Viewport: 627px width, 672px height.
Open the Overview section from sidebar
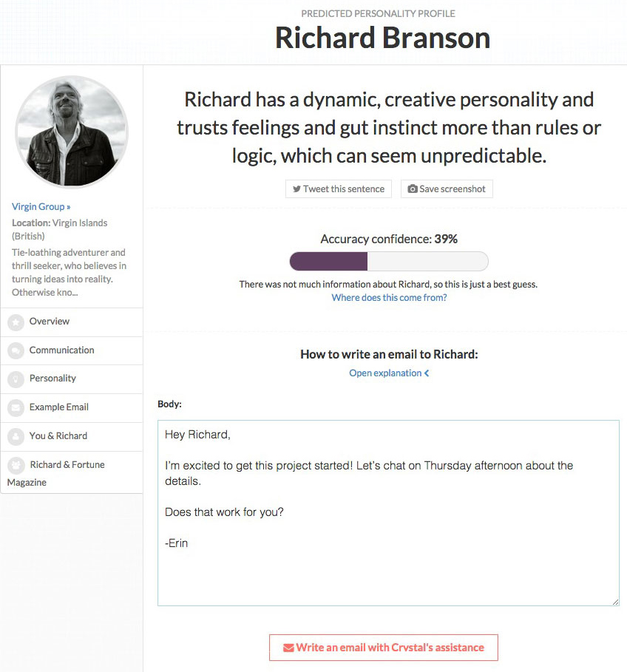point(50,322)
